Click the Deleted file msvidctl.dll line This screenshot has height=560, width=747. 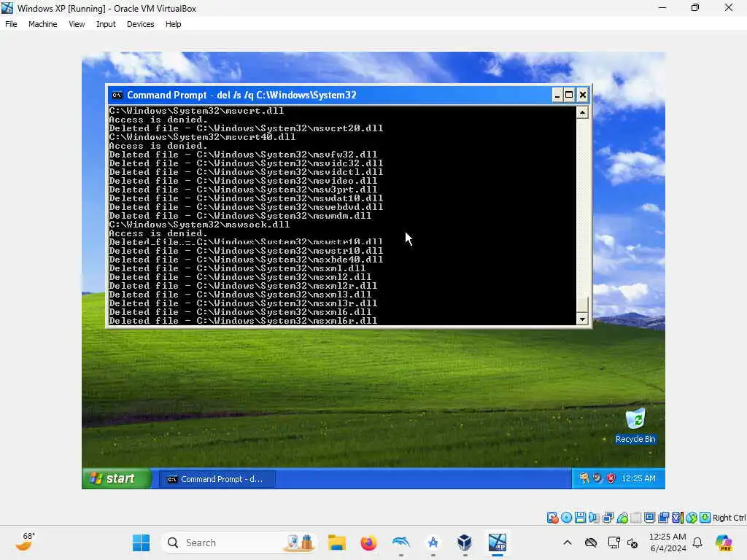click(246, 172)
